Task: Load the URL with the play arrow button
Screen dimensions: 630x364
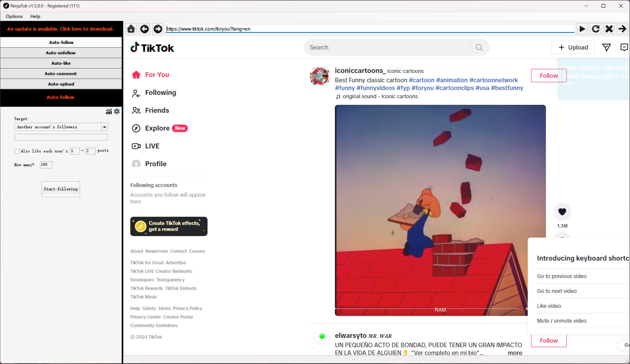Action: (582, 29)
